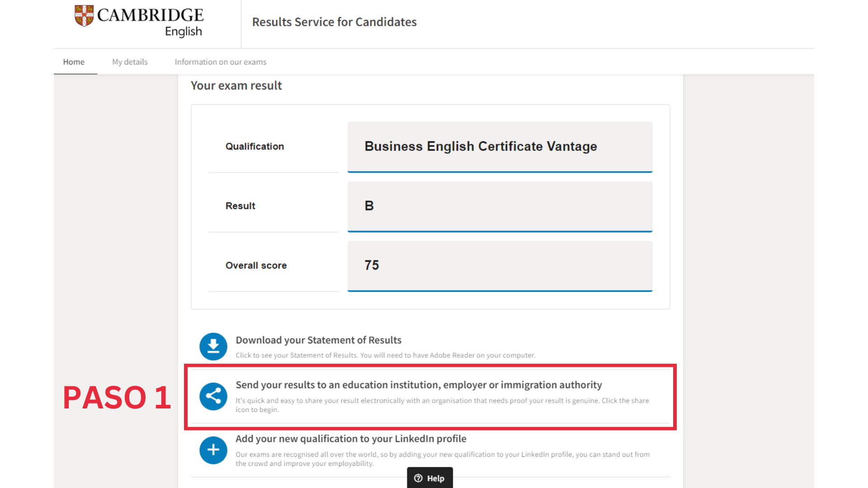Open Information on our exams tab

tap(221, 62)
